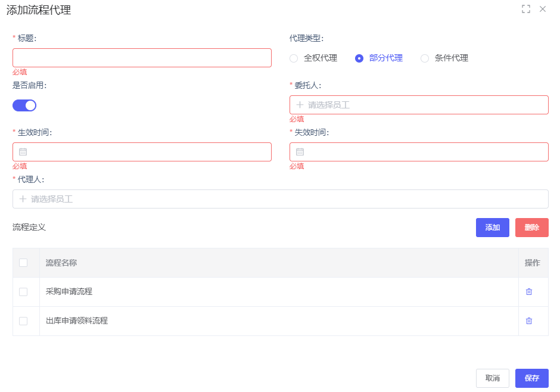The width and height of the screenshot is (560, 392).
Task: Close the 添加流程代理 dialog
Action: coord(543,9)
